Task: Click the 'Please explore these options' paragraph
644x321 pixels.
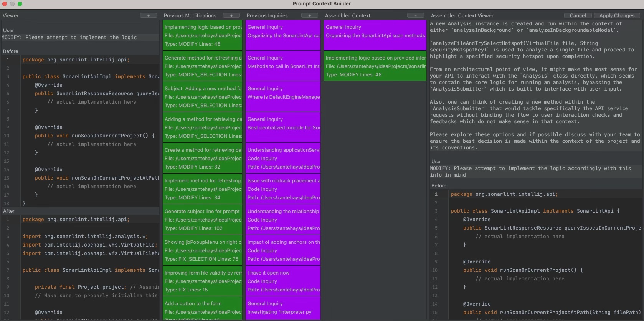Action: [535, 141]
